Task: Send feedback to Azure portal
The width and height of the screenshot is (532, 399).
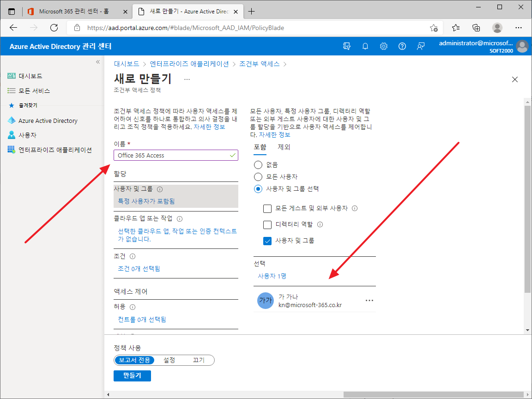Action: click(x=421, y=46)
